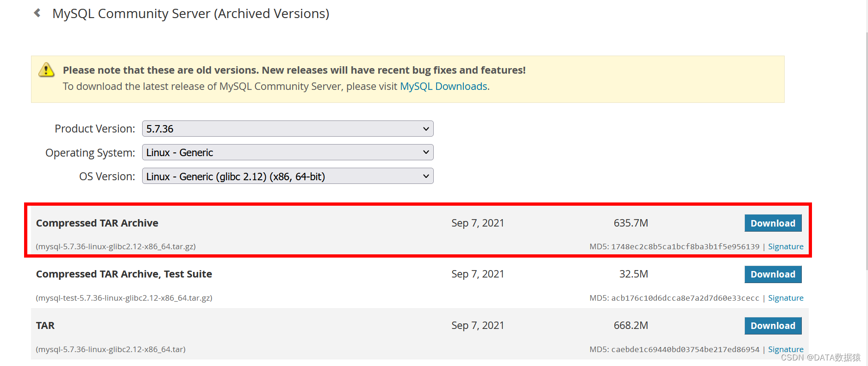868x366 pixels.
Task: Click the Sep 7, 2021 date in TAR row
Action: (478, 326)
